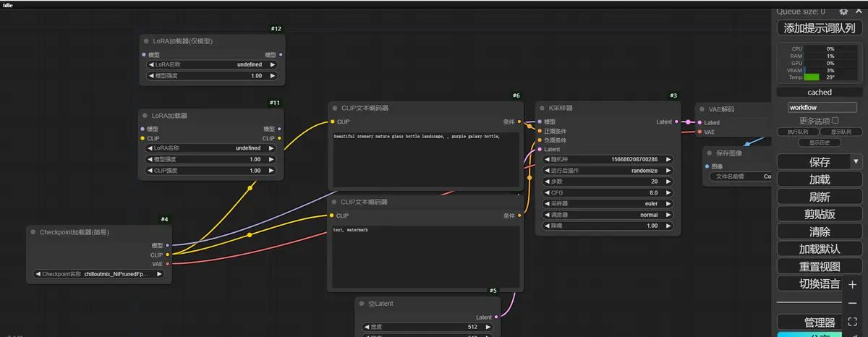Open the 采样器 euler selector

608,204
